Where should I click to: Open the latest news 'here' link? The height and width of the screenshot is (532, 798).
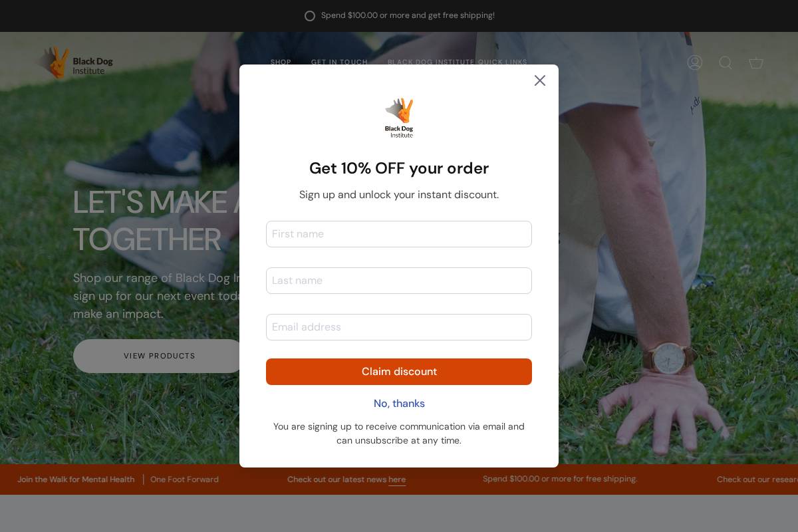click(397, 479)
